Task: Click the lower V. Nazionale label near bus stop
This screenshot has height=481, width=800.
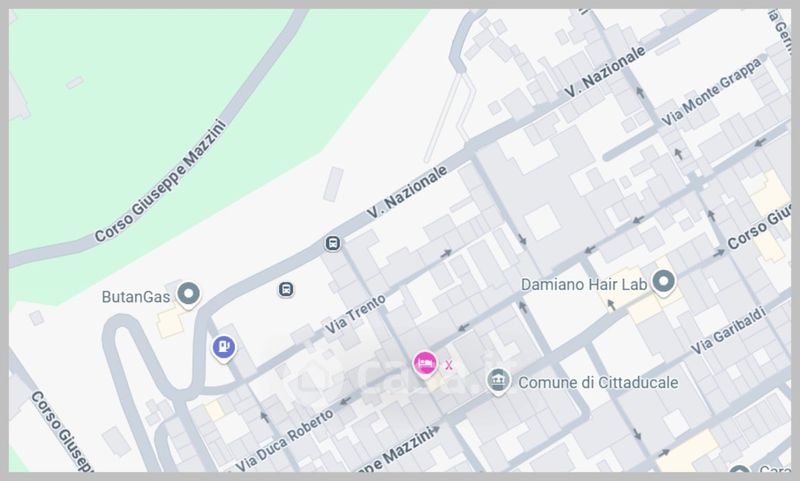Action: tap(407, 192)
